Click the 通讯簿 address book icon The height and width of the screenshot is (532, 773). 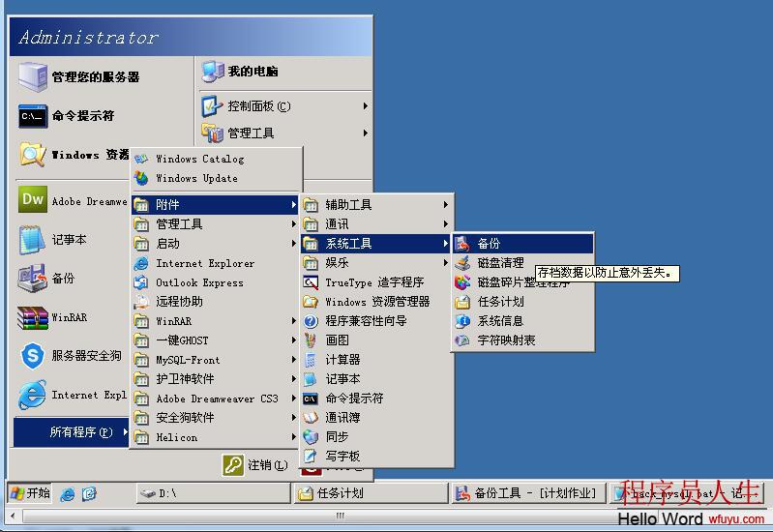click(311, 418)
